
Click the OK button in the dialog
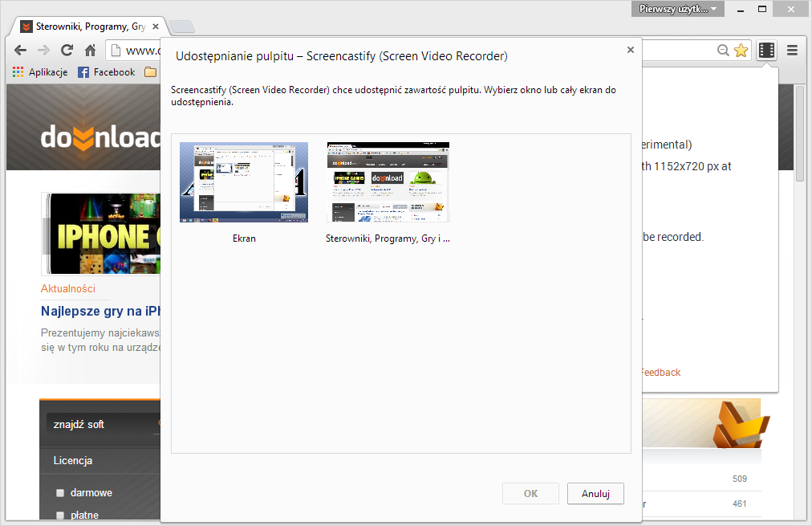(530, 493)
